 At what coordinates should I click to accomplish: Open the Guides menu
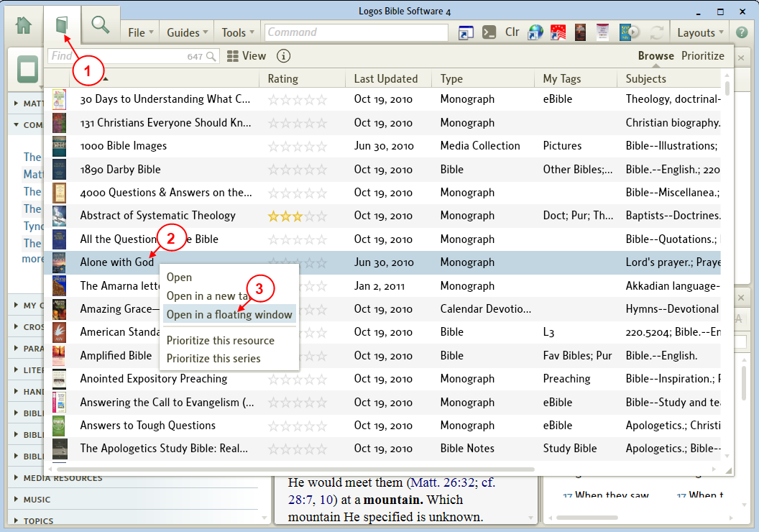[188, 32]
